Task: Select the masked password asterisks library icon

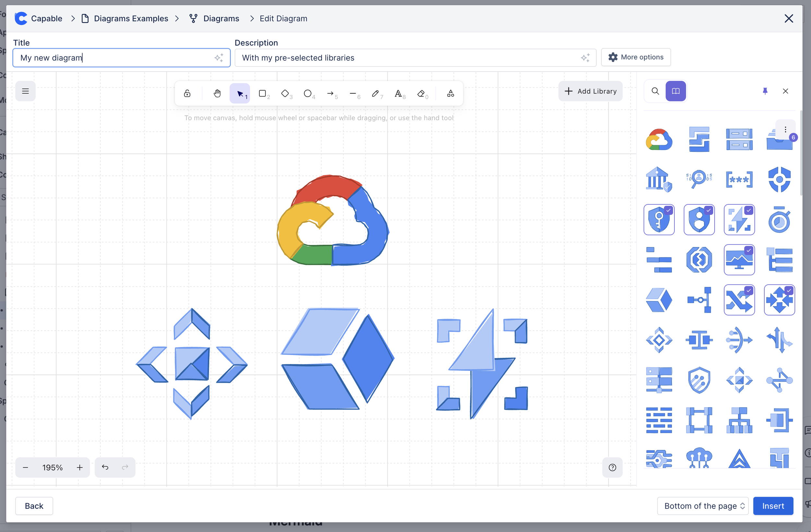Action: [739, 180]
